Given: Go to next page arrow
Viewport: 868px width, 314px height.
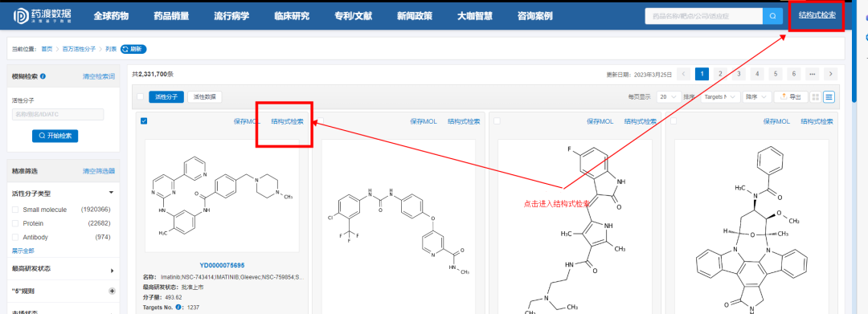Looking at the screenshot, I should pyautogui.click(x=830, y=74).
